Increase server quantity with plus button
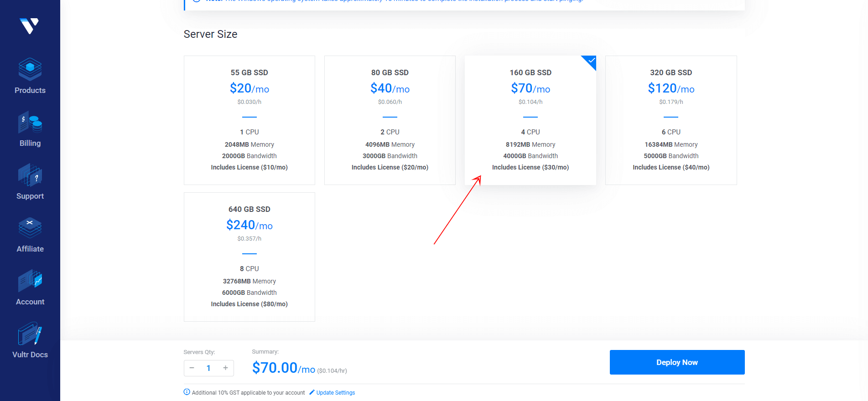 coord(225,368)
